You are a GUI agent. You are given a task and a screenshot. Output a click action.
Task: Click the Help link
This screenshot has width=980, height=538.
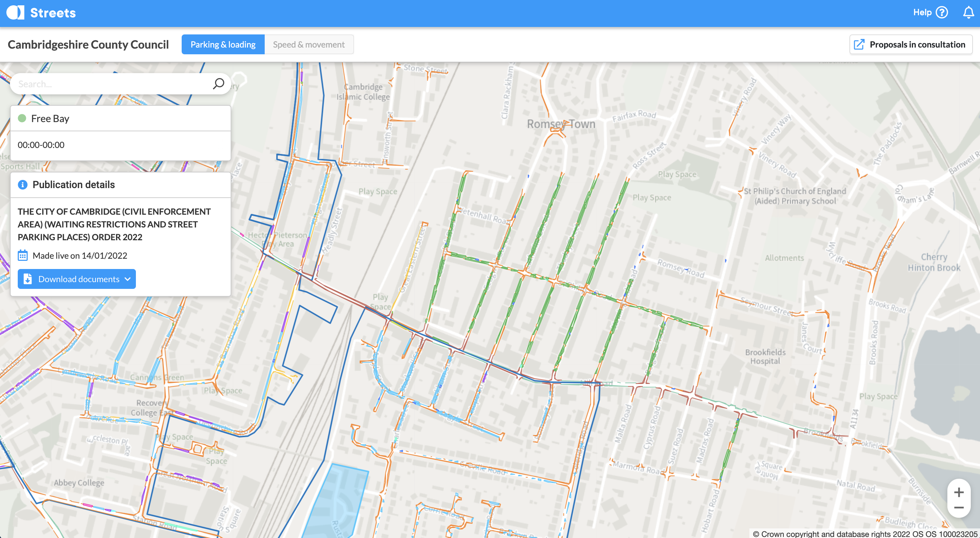[x=922, y=12]
